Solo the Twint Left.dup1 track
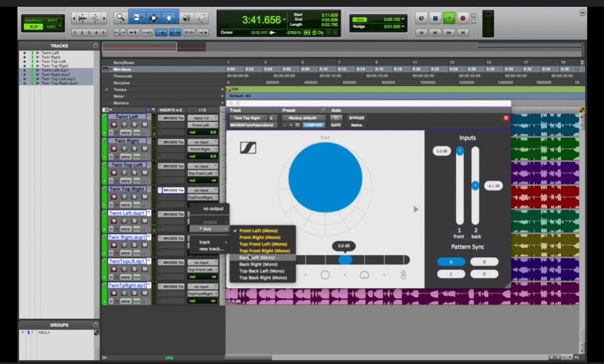The image size is (604, 364). 135,221
